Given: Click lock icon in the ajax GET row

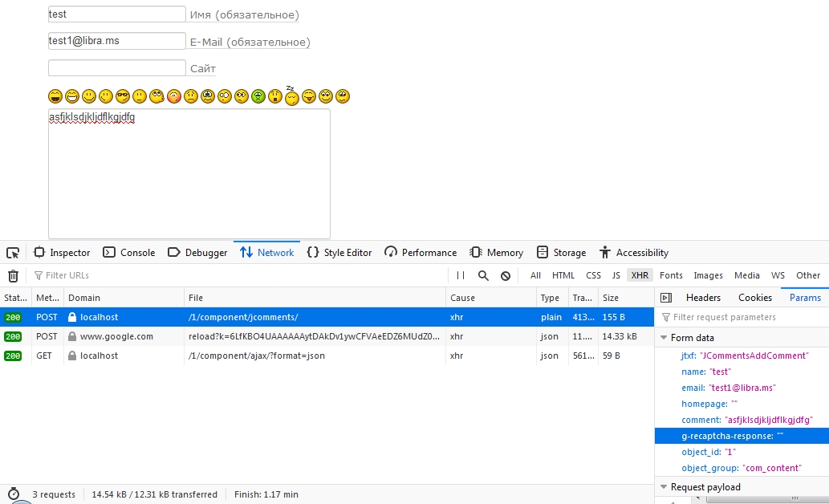Looking at the screenshot, I should click(x=72, y=356).
